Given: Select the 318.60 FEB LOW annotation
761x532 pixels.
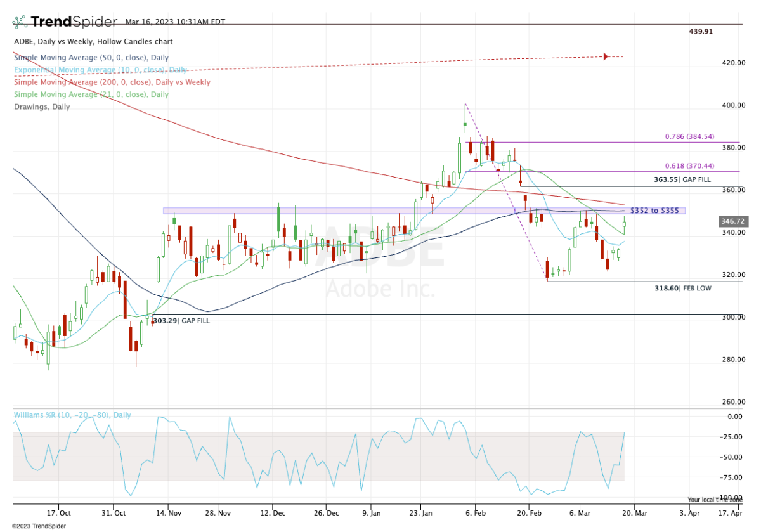Looking at the screenshot, I should 682,288.
